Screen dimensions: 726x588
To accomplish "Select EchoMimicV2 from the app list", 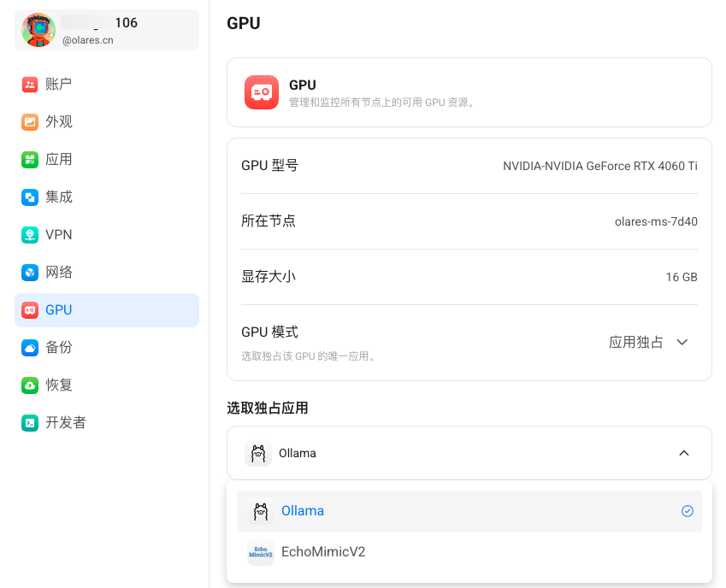I will [x=323, y=552].
